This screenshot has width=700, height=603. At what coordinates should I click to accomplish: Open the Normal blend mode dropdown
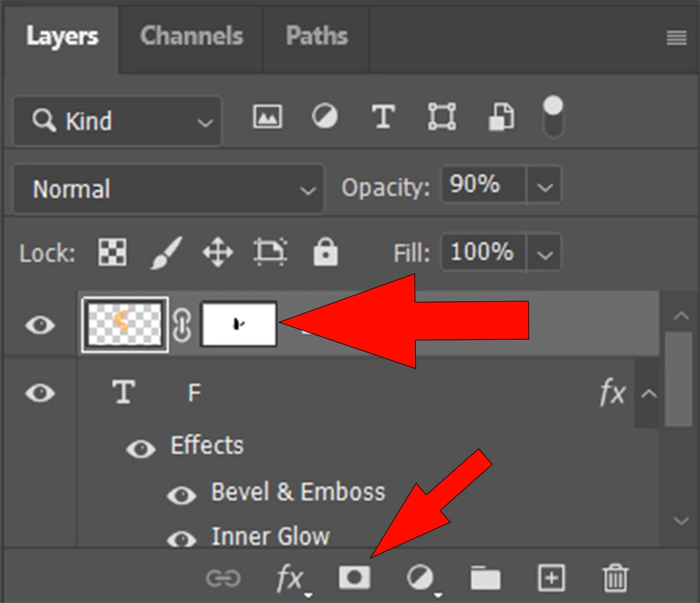(168, 189)
